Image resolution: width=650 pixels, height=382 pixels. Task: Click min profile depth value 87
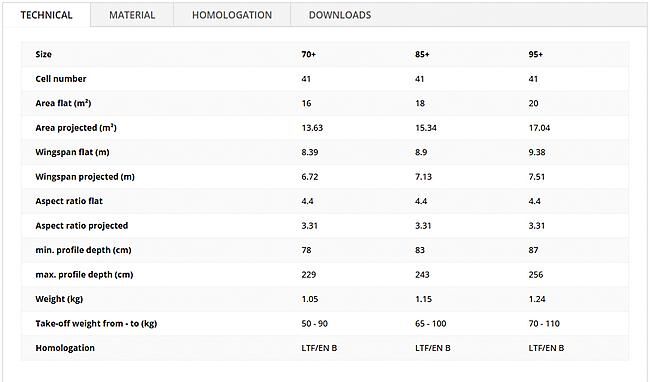(x=534, y=250)
